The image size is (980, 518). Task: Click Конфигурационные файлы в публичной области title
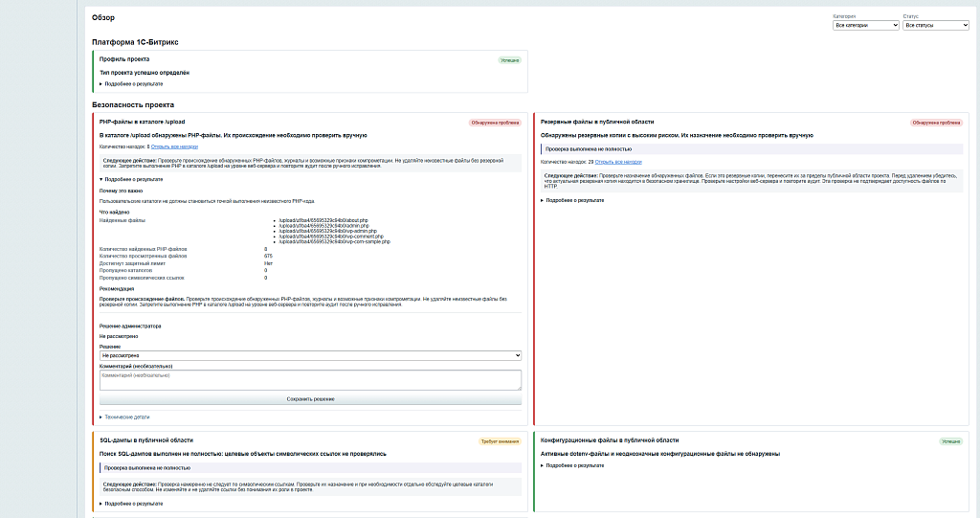tap(610, 440)
